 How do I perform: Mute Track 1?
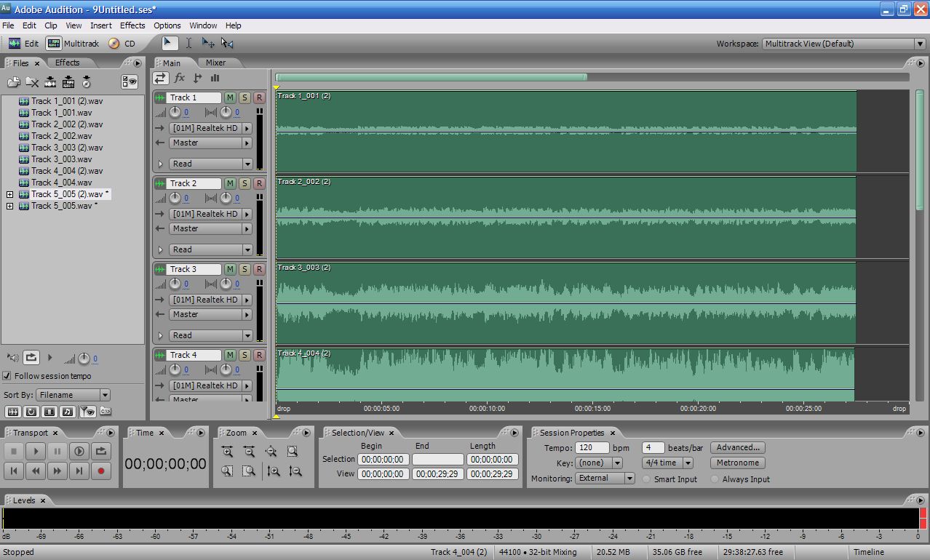[x=230, y=97]
